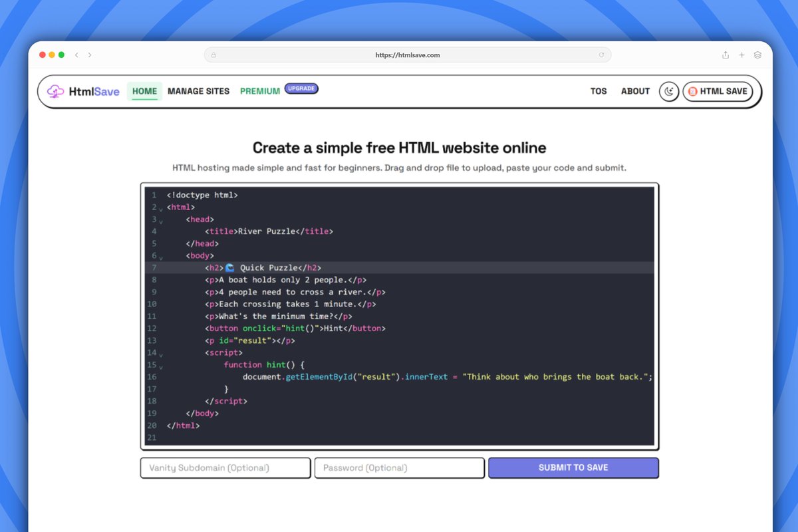
Task: Click "function hint()" code text
Action: coord(259,364)
